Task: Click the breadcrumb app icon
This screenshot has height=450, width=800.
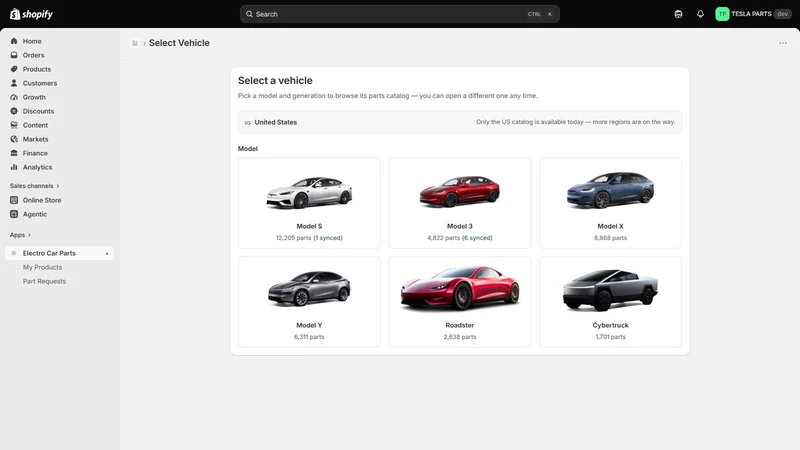Action: pyautogui.click(x=135, y=43)
